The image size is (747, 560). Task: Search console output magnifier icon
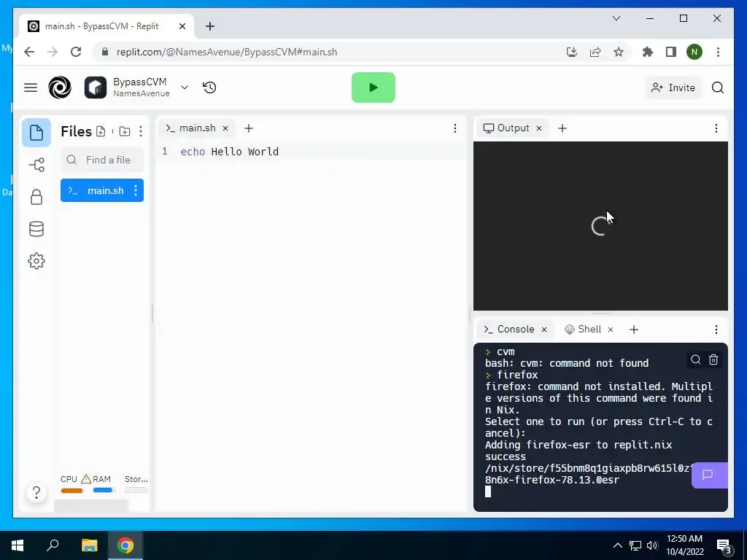(695, 359)
